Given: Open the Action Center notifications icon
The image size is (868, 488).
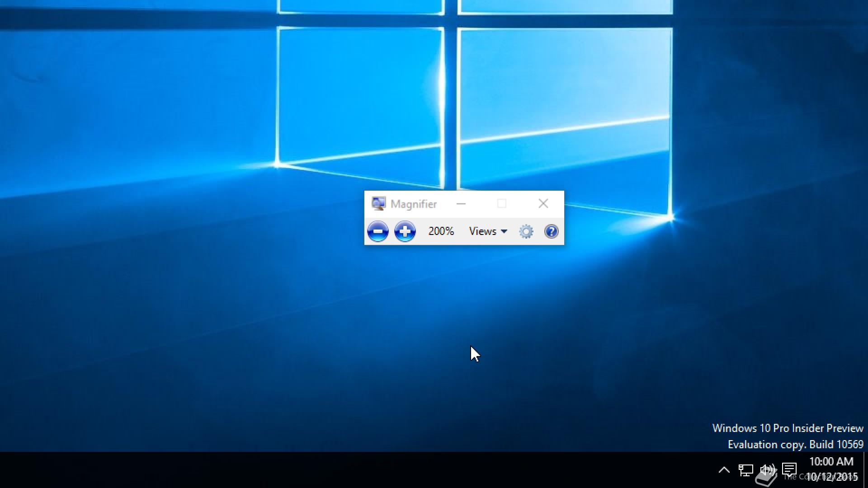Looking at the screenshot, I should click(x=789, y=469).
